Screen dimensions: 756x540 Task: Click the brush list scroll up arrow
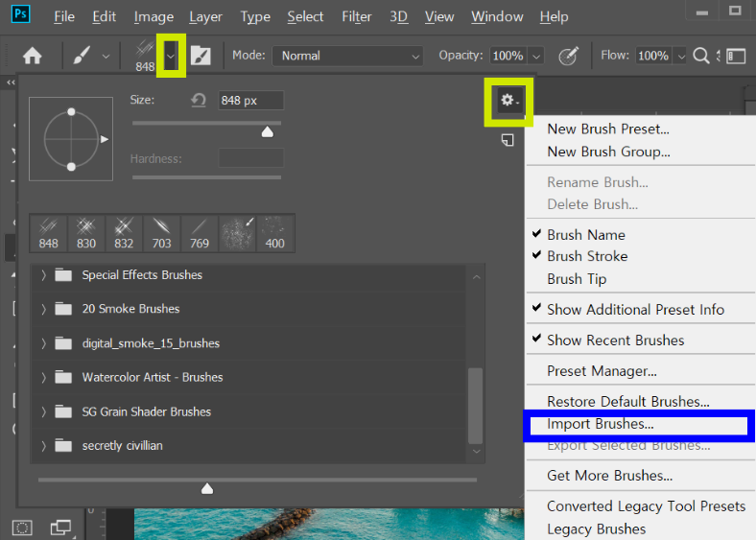[477, 277]
